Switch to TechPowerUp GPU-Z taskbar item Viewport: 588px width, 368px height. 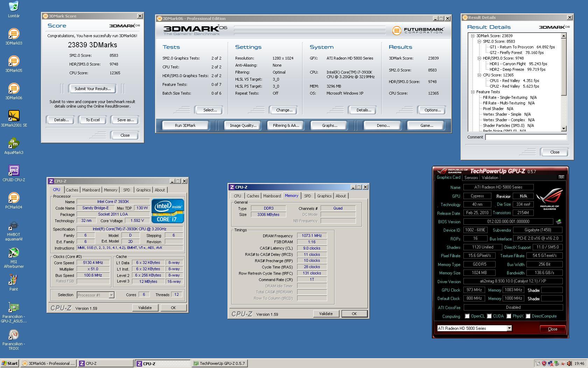pyautogui.click(x=220, y=363)
